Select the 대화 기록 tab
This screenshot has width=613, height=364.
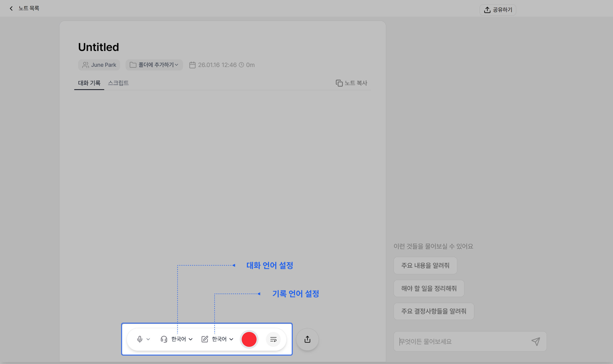89,83
